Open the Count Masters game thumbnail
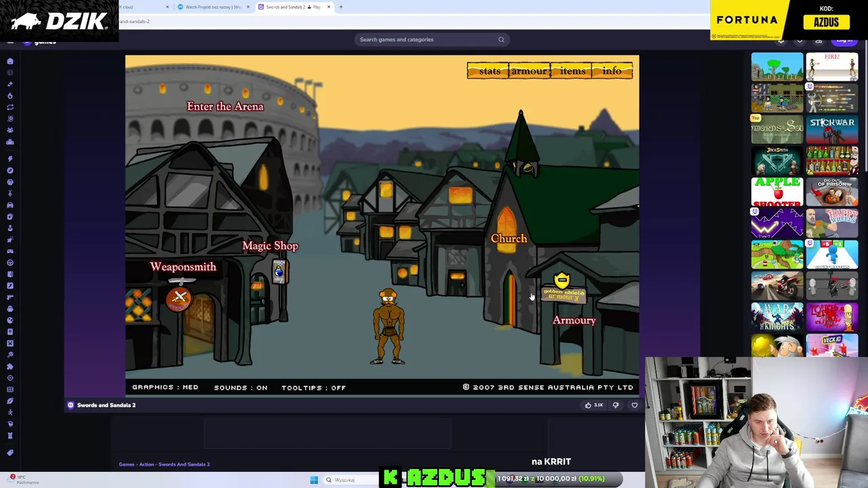The width and height of the screenshot is (868, 488). (832, 254)
